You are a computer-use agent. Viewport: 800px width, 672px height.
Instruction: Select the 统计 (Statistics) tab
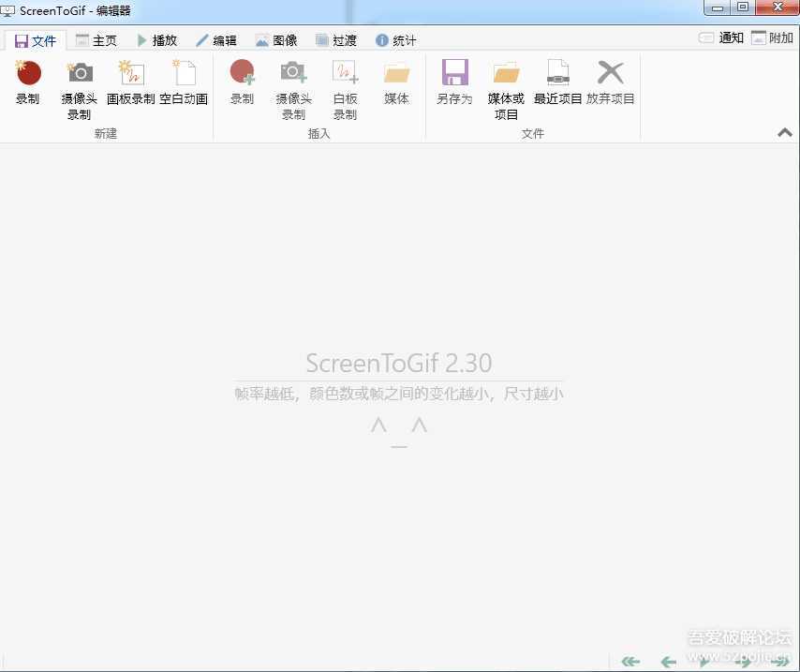click(395, 40)
